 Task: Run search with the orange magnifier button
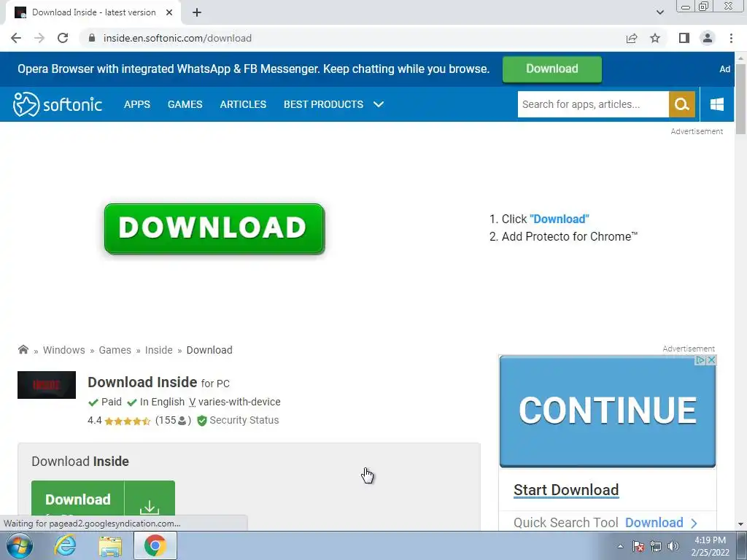pyautogui.click(x=682, y=104)
